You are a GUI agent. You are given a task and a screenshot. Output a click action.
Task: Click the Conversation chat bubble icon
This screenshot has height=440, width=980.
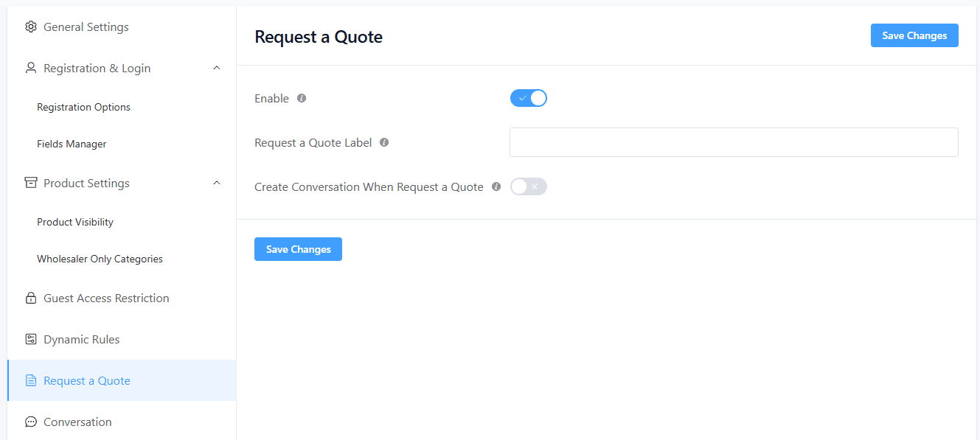click(31, 422)
